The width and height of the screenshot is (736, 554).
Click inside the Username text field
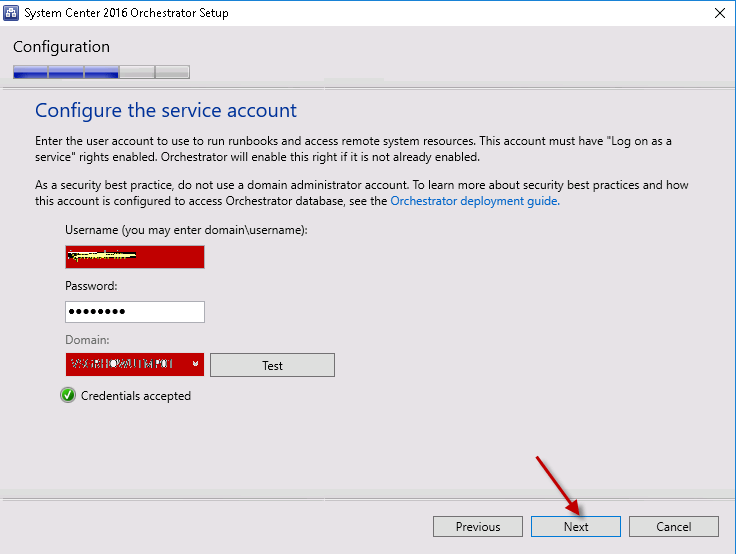(134, 257)
